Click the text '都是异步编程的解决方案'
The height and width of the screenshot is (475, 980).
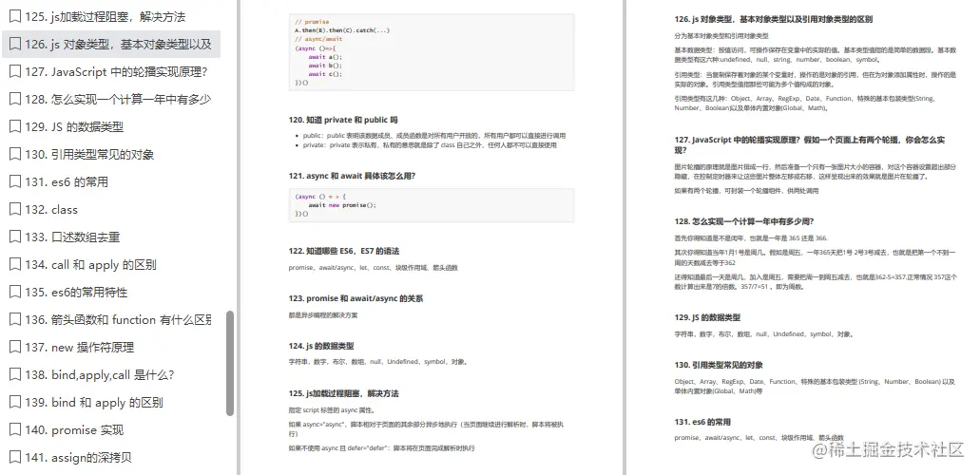[x=323, y=315]
